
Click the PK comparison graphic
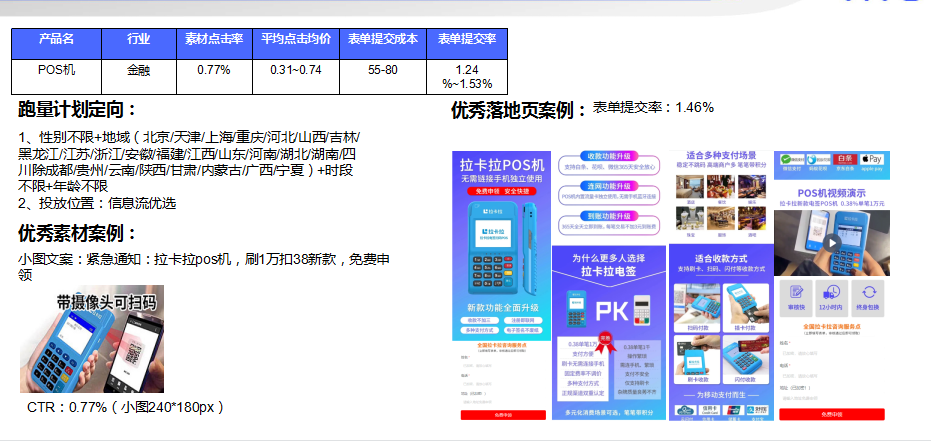tap(612, 310)
